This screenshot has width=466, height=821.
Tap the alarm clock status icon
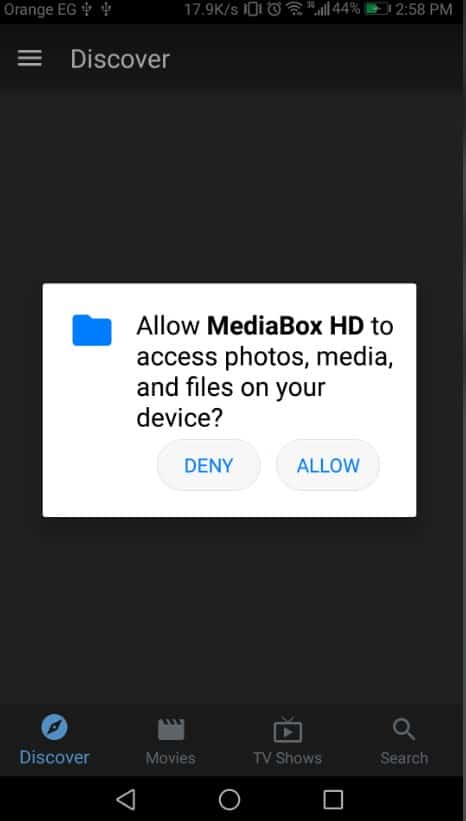click(x=274, y=9)
